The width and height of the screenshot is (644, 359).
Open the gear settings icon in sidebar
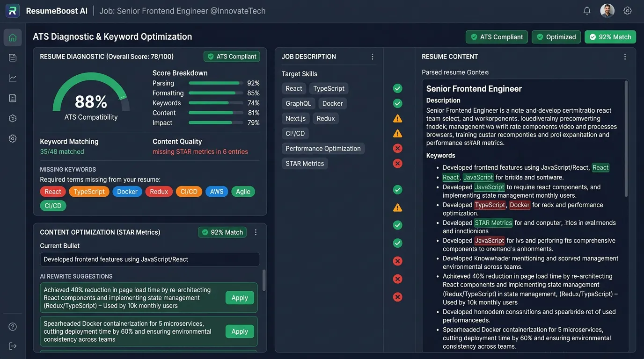point(13,138)
